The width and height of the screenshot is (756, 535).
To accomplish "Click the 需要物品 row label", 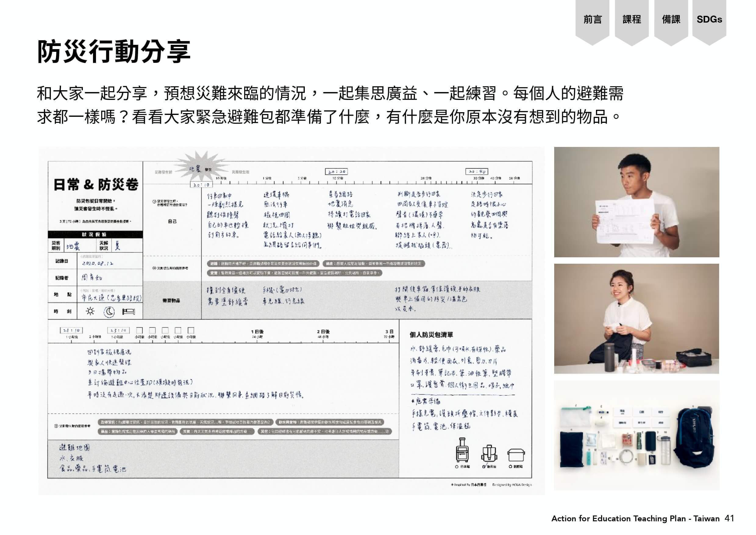I will point(171,301).
